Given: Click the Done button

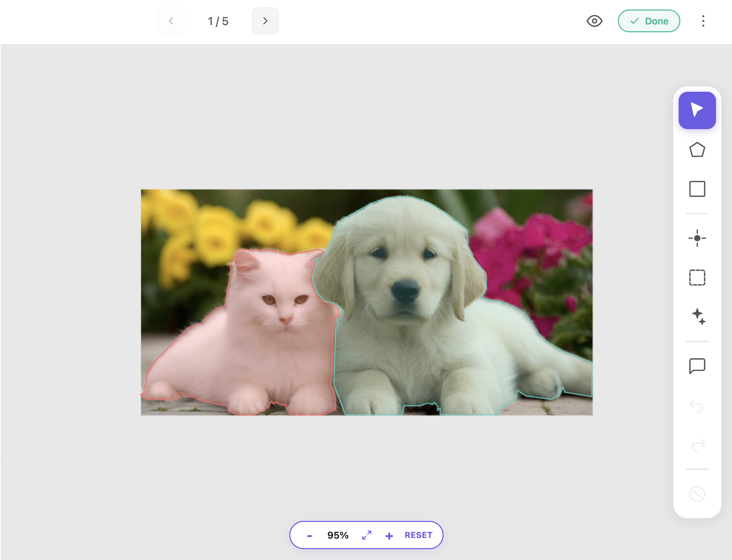Looking at the screenshot, I should tap(648, 21).
